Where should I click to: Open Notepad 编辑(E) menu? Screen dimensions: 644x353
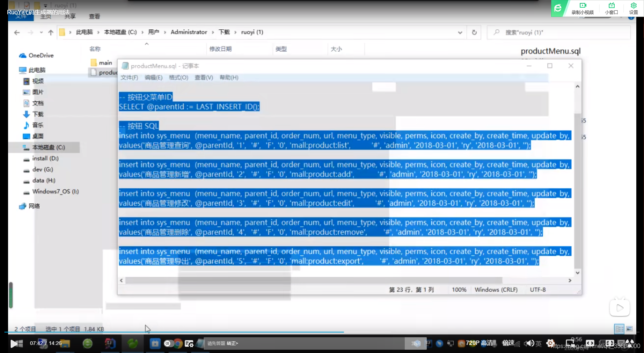coord(153,77)
